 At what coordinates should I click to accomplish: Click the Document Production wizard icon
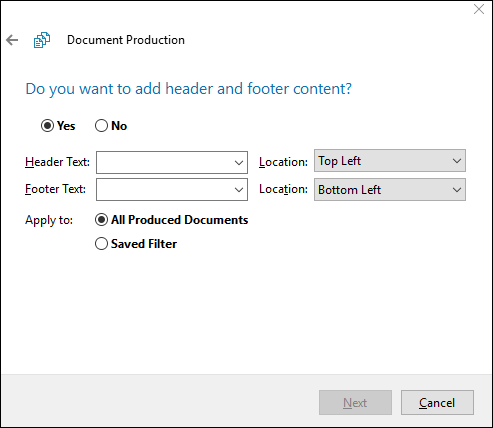(42, 40)
